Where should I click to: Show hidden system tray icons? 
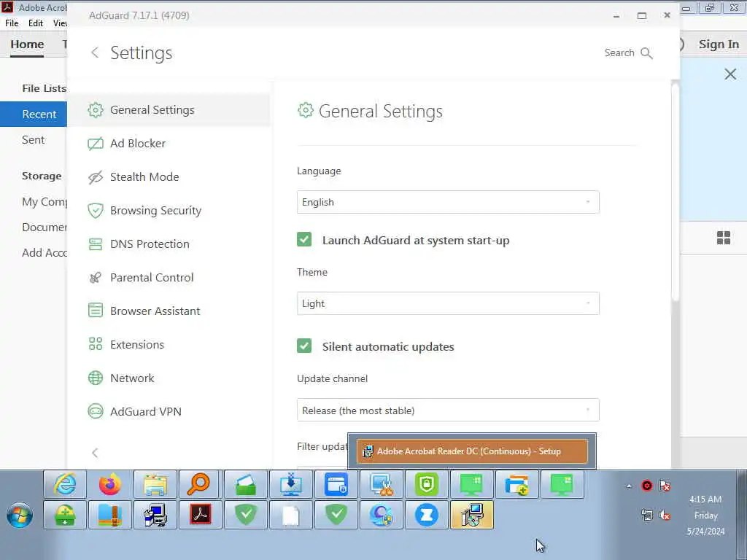pos(629,486)
